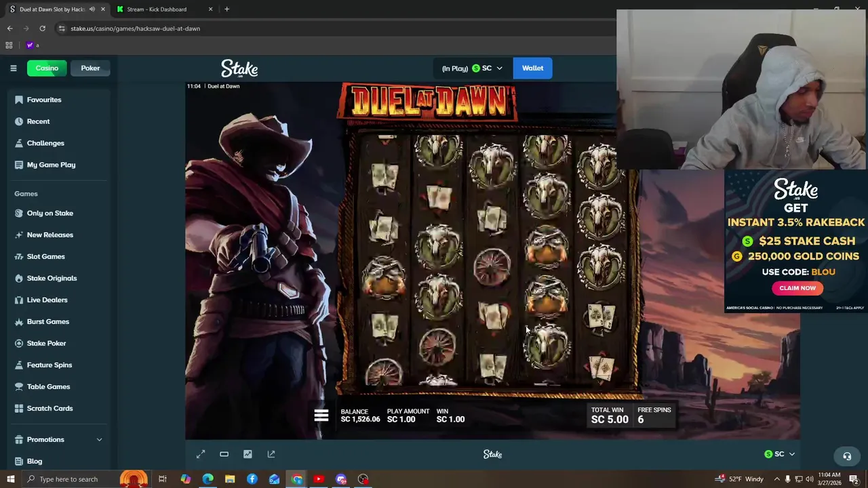
Task: Open live stats chart icon
Action: [248, 454]
